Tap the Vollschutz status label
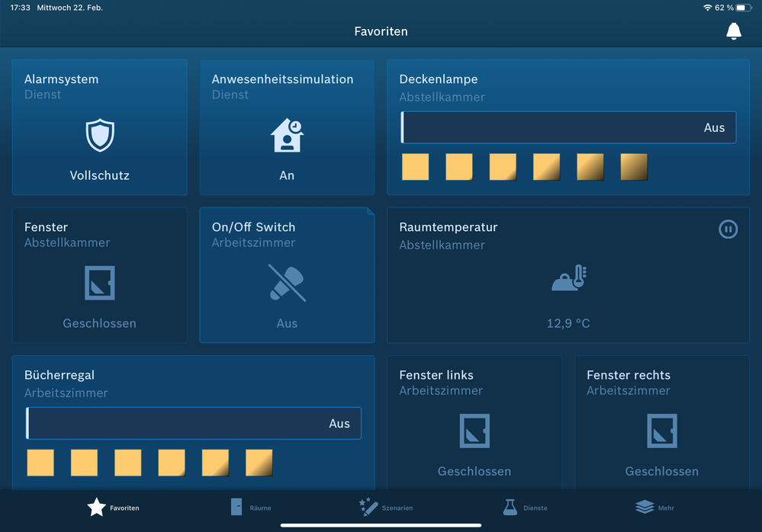This screenshot has width=762, height=532. (99, 175)
